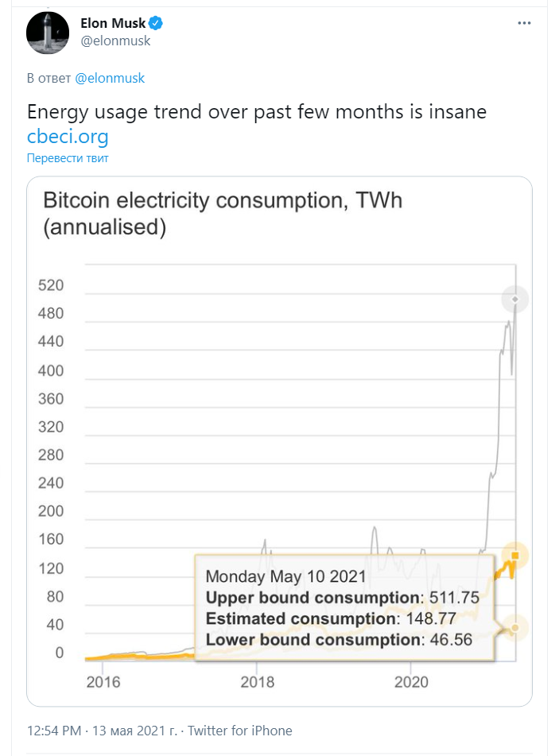Open the @elonmusk reply-to mention link
The height and width of the screenshot is (756, 559).
pos(110,78)
